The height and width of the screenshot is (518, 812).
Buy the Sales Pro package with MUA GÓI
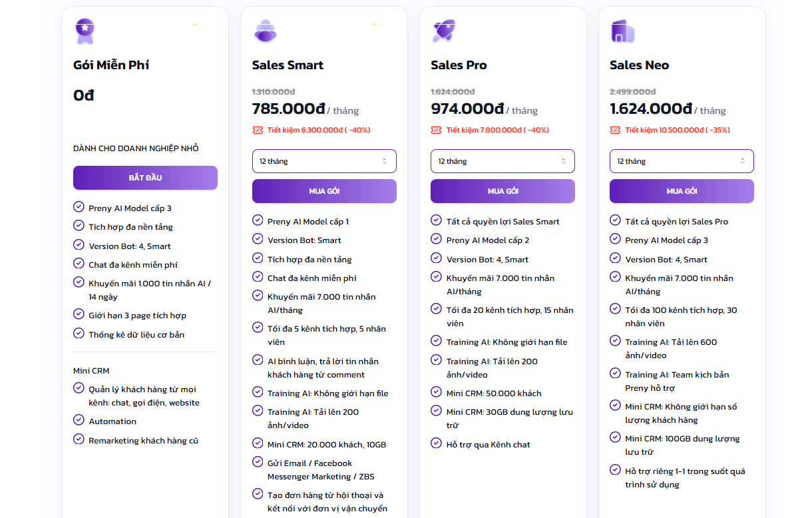pos(503,191)
